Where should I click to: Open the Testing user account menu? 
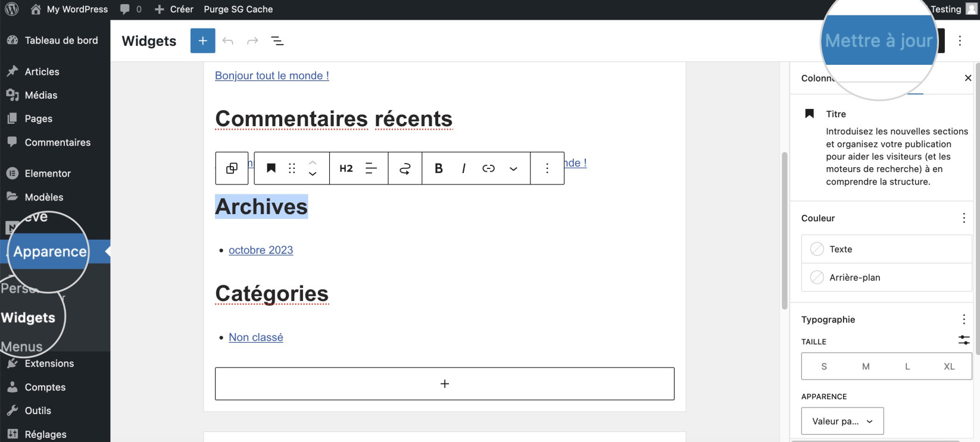954,9
